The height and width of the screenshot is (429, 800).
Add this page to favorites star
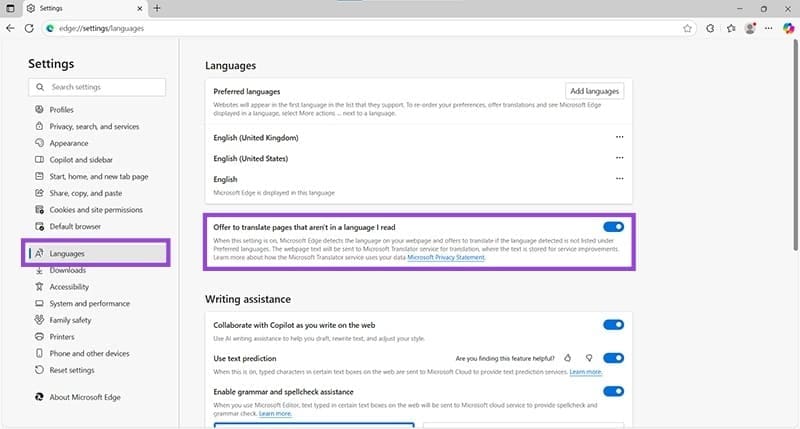point(688,28)
